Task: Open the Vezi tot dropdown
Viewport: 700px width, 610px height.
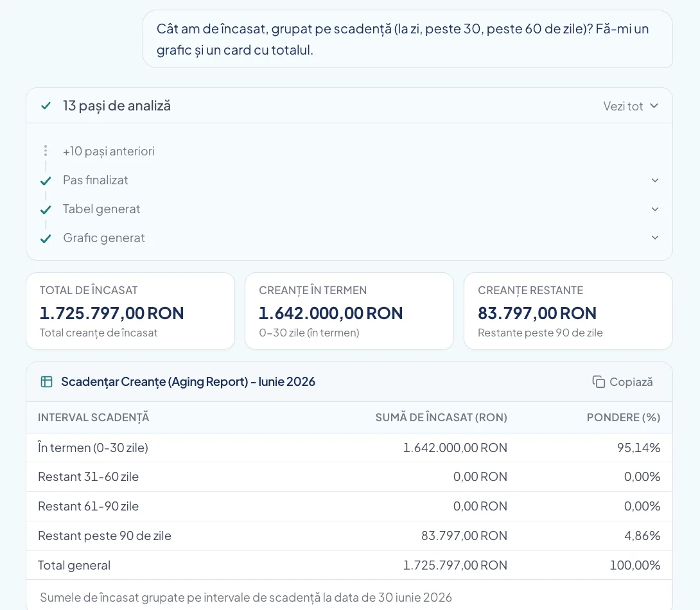Action: tap(631, 106)
